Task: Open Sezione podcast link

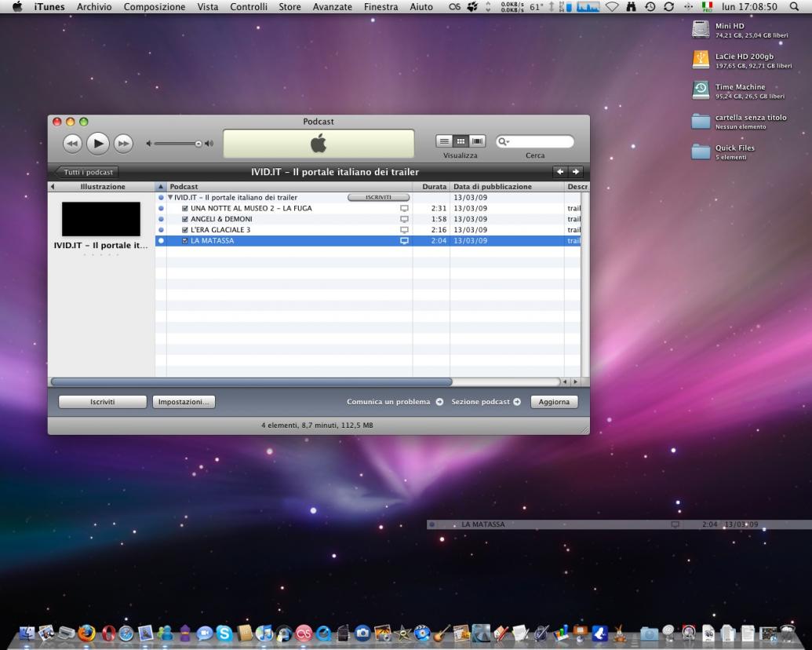Action: click(x=486, y=402)
